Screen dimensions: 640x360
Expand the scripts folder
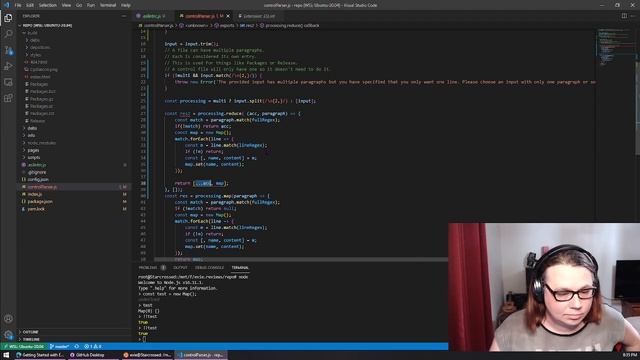pos(33,158)
